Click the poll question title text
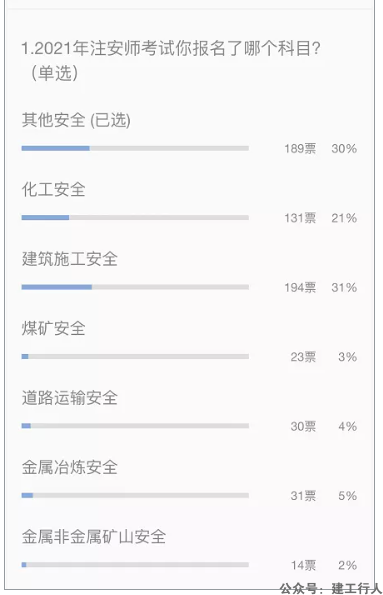This screenshot has height=595, width=383. [171, 61]
